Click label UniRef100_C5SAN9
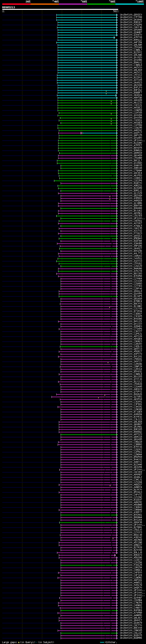 (131, 158)
